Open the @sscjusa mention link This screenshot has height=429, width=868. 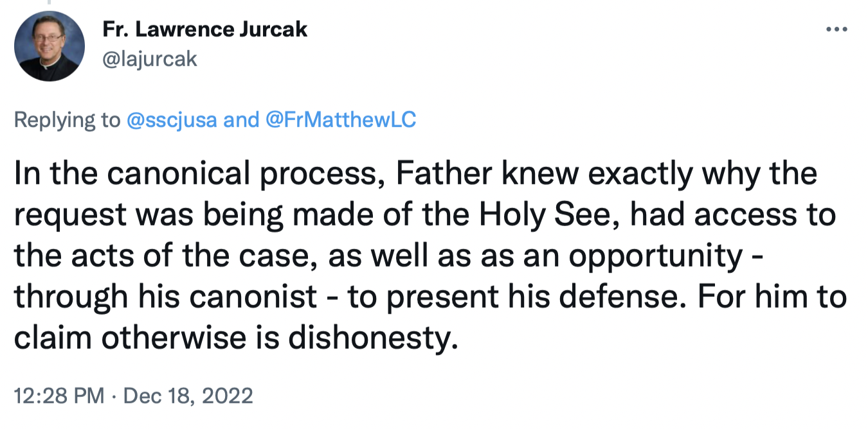172,120
